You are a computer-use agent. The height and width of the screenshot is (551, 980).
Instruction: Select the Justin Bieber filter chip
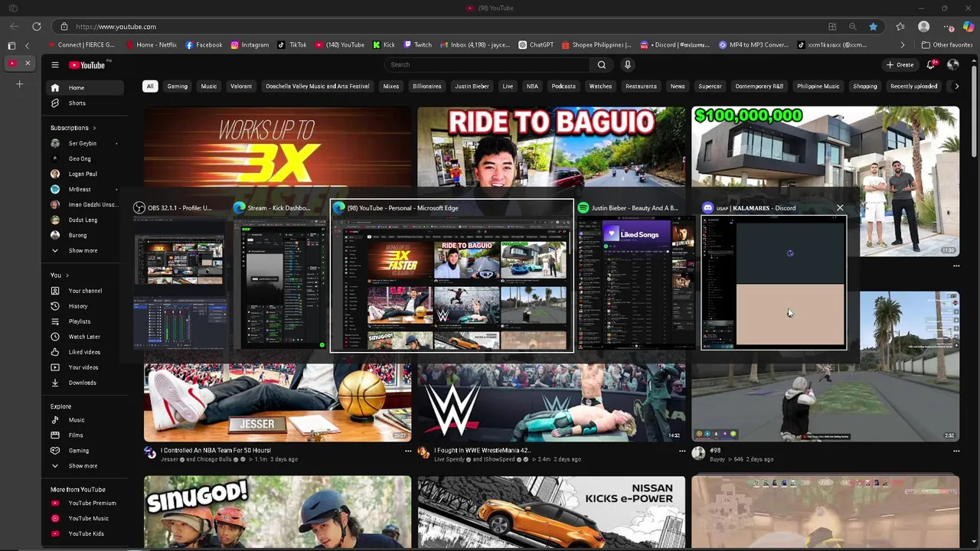472,86
